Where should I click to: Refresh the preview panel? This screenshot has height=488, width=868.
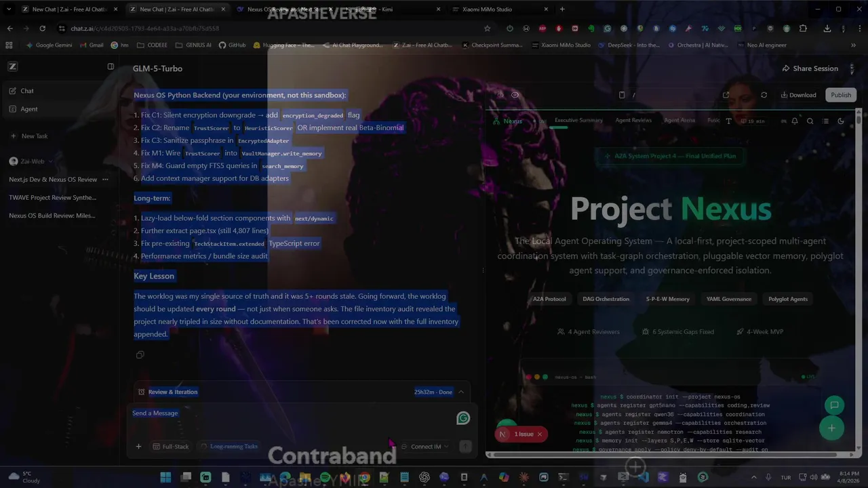coord(764,95)
